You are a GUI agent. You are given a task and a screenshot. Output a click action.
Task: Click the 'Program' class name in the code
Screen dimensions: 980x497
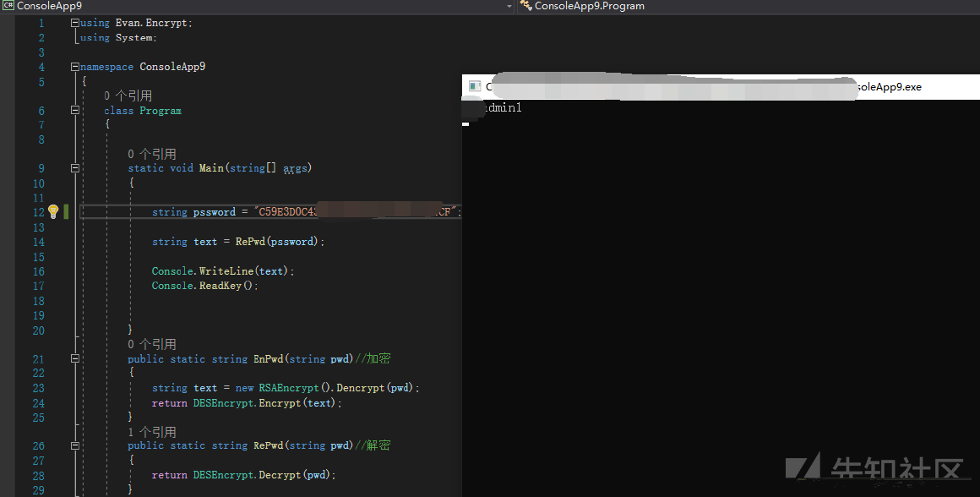click(x=161, y=111)
